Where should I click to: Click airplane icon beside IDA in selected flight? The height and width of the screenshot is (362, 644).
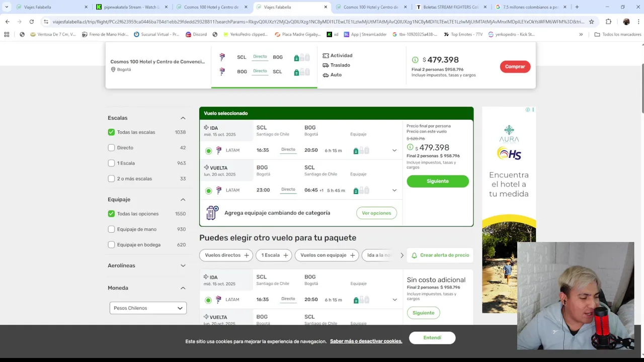[x=206, y=128]
